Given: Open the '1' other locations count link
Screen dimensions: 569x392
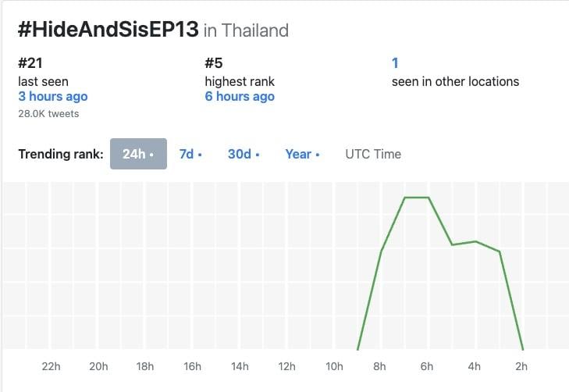Looking at the screenshot, I should pyautogui.click(x=395, y=63).
